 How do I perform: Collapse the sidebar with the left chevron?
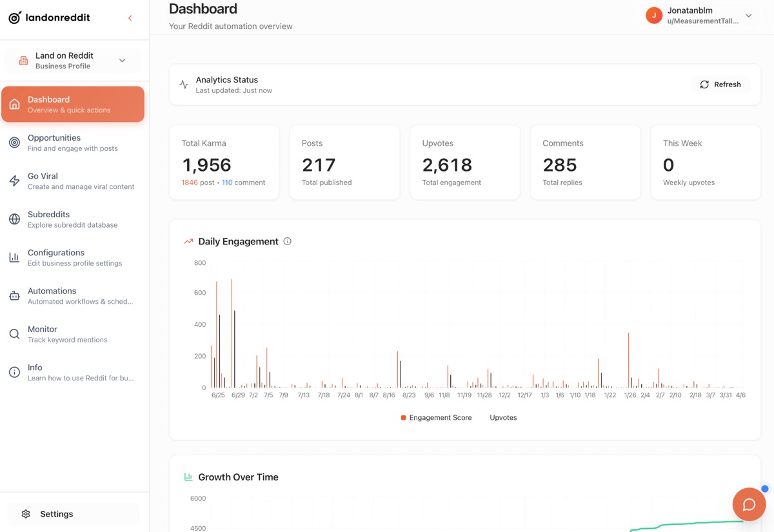(130, 18)
